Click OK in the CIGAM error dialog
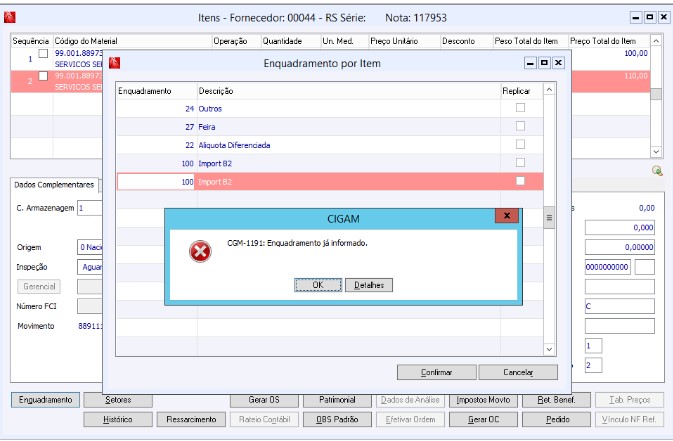The height and width of the screenshot is (441, 673). click(x=318, y=285)
